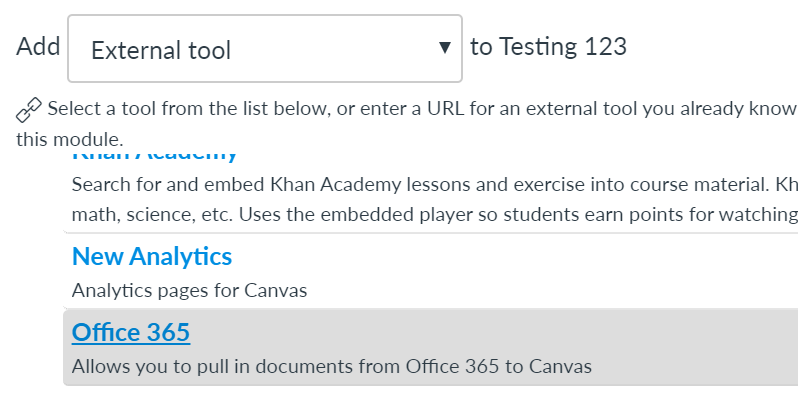Click the Office 365 description about pulling documents
The width and height of the screenshot is (798, 397).
point(331,366)
